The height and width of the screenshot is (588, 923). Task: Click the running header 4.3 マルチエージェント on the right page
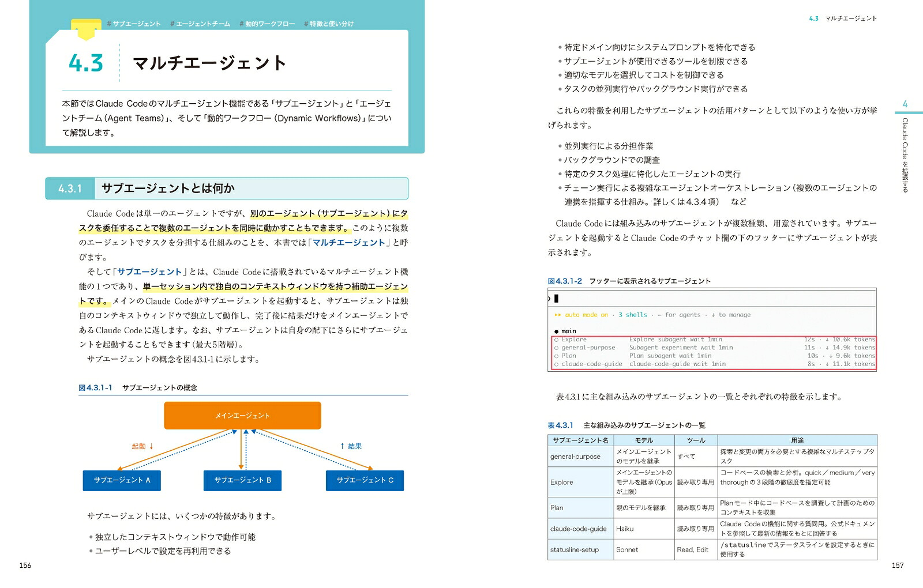pos(843,18)
